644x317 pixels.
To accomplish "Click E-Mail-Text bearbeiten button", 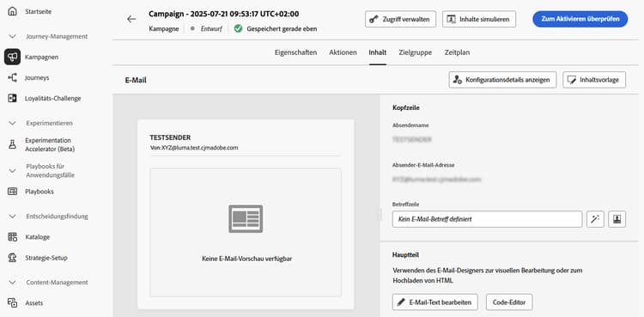I will 435,302.
